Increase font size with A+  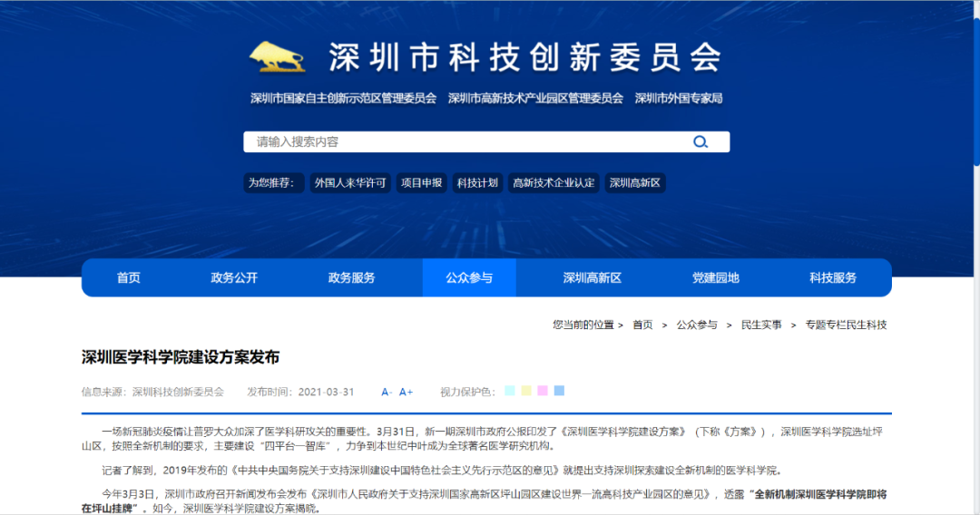point(406,392)
